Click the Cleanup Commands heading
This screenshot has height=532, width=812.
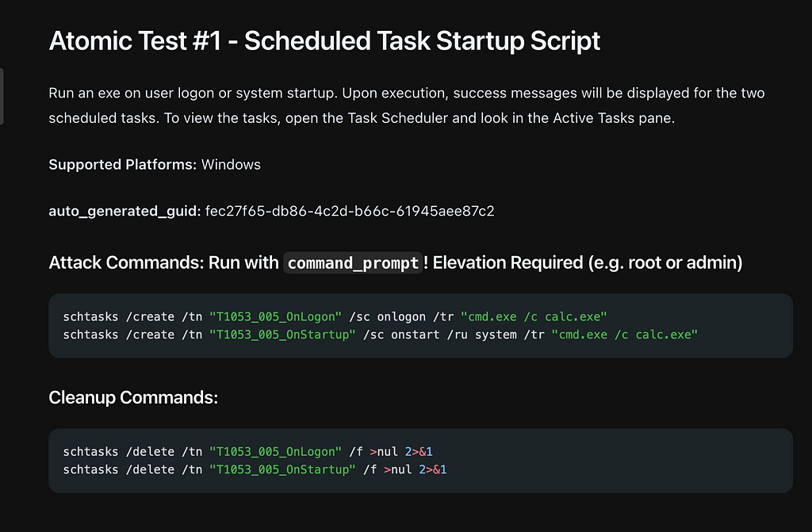tap(133, 397)
